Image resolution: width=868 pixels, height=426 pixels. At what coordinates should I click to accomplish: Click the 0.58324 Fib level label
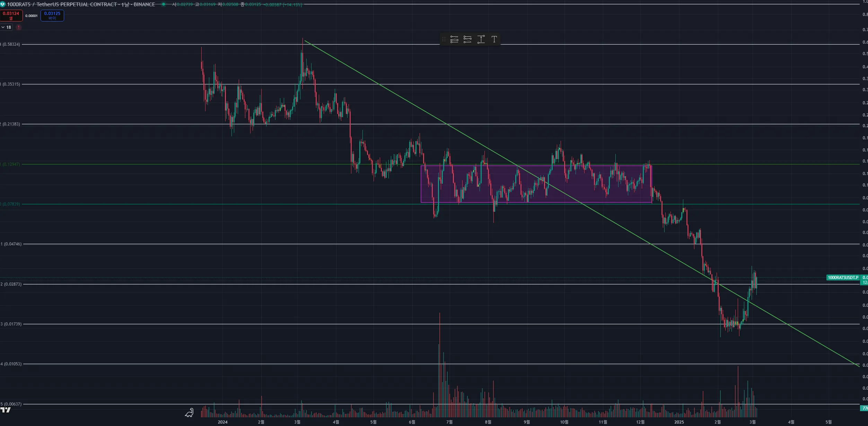[x=10, y=44]
